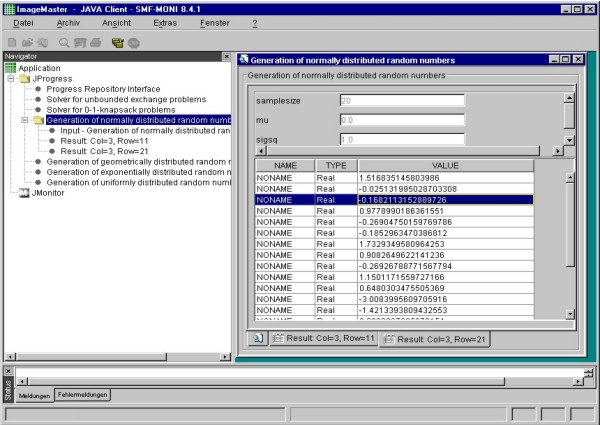Viewport: 600px width, 425px height.
Task: Collapse the normally distributed random numbers node
Action: point(25,120)
